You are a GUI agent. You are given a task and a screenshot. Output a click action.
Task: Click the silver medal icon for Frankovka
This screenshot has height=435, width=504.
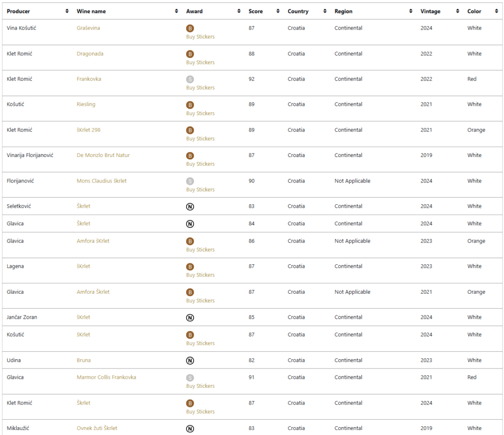coord(190,79)
